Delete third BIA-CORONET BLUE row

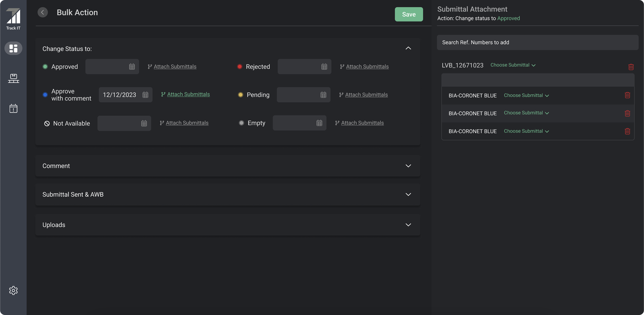tap(627, 131)
